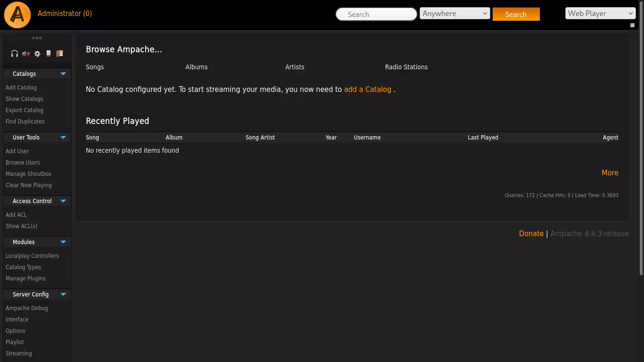Image resolution: width=644 pixels, height=362 pixels.
Task: Open Manage Plugins in sidebar
Action: [x=25, y=279]
